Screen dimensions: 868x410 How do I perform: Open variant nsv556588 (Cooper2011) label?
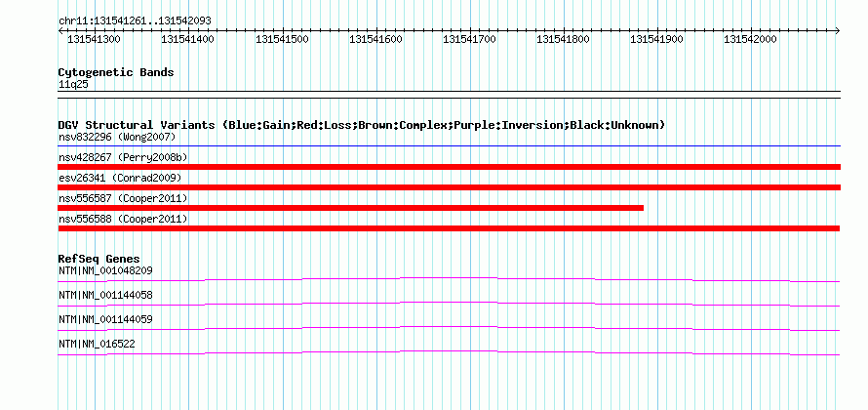123,219
